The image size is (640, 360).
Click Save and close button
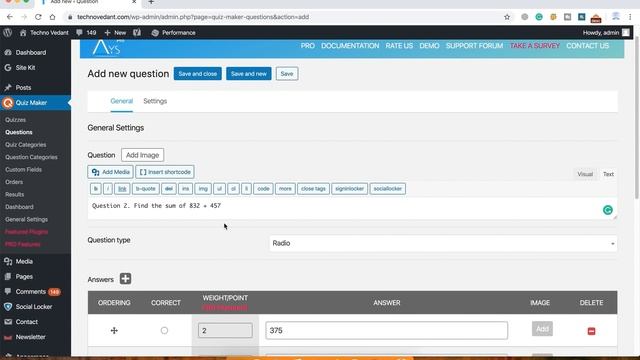point(198,74)
